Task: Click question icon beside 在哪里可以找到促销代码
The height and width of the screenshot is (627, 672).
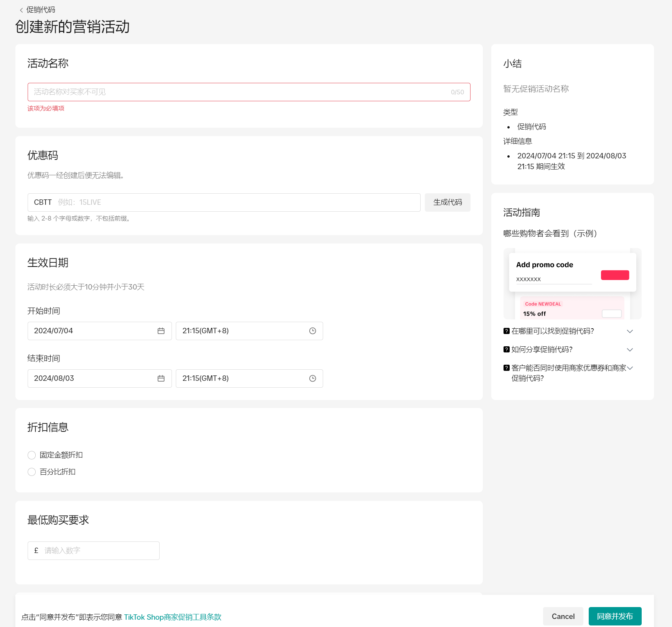Action: 507,331
